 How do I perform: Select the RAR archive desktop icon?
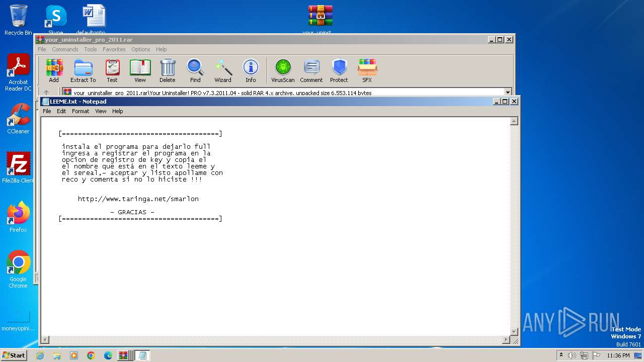(x=320, y=20)
